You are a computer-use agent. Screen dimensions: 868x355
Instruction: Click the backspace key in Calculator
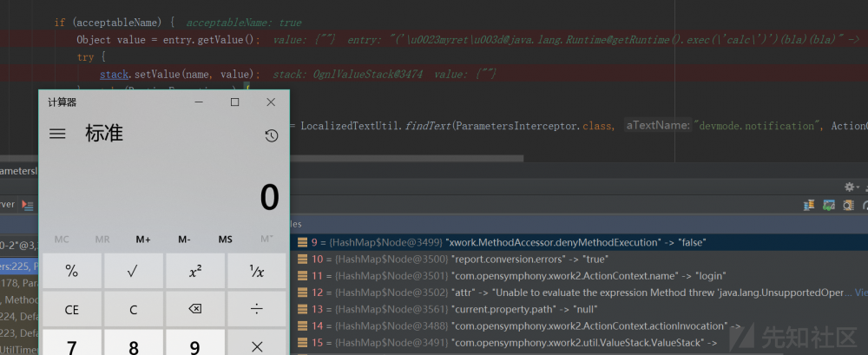point(194,309)
